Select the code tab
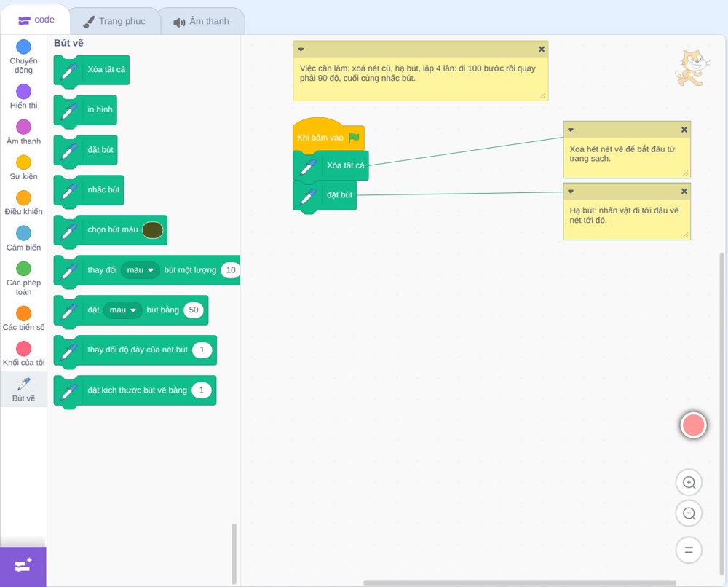Screen dimensions: 728x587 tap(36, 20)
